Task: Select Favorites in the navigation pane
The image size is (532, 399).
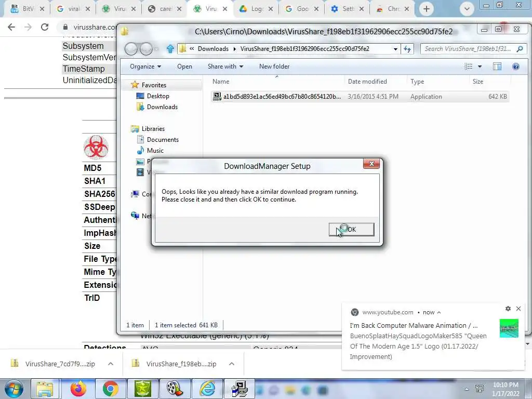Action: coord(154,85)
